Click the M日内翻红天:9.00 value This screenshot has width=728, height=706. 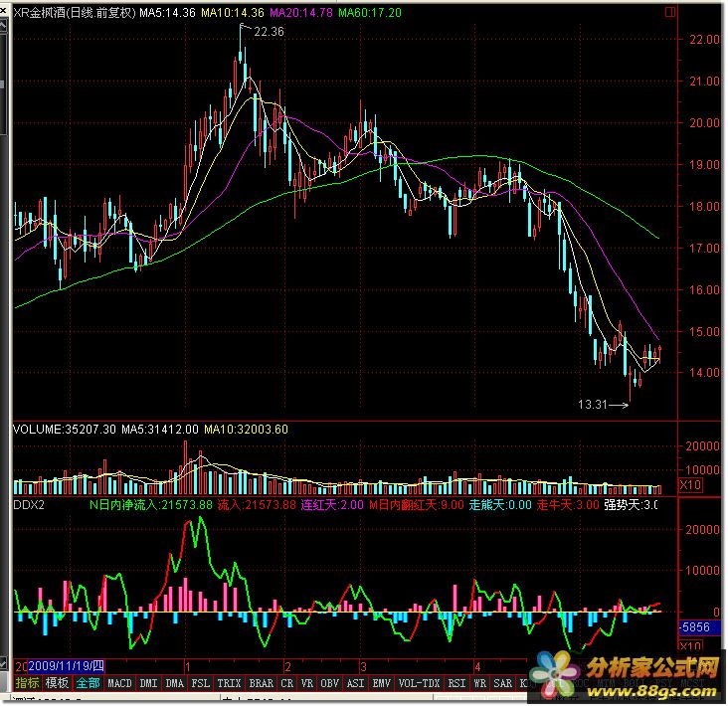click(x=417, y=505)
